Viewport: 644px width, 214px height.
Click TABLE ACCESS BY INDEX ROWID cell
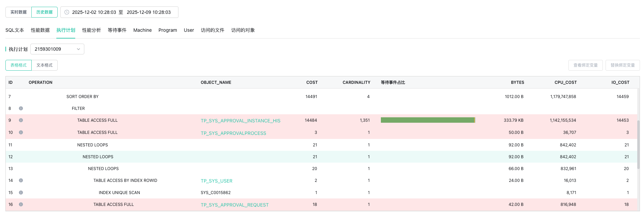click(125, 181)
